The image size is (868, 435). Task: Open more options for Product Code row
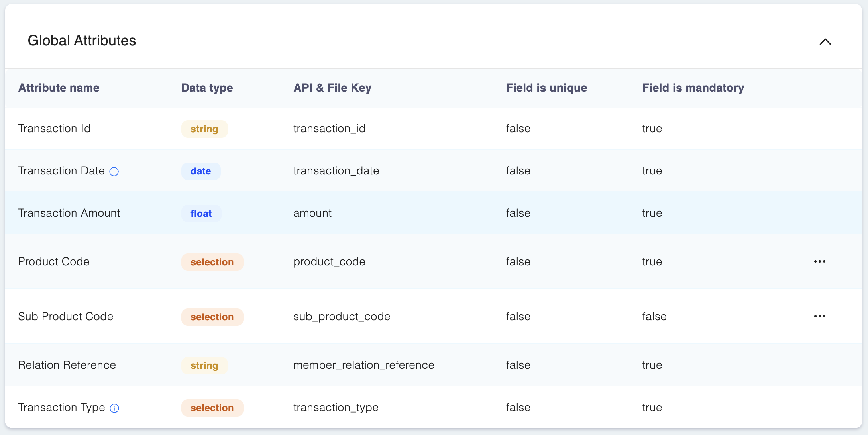coord(819,261)
